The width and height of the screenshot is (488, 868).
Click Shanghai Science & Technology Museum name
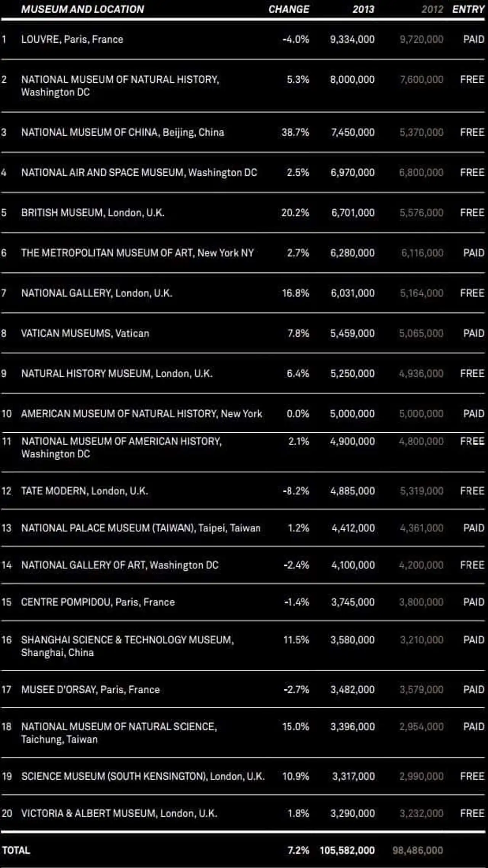[x=127, y=640]
